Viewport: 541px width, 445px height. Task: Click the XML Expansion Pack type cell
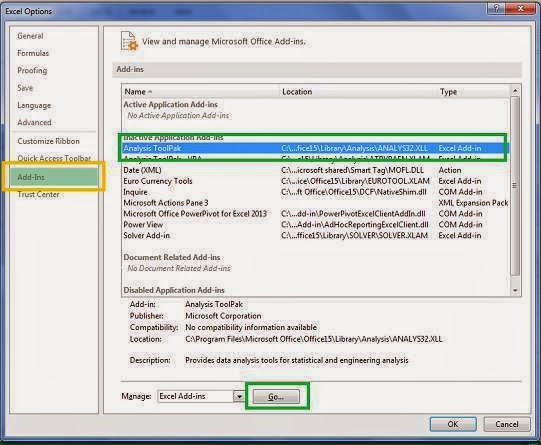[x=473, y=203]
